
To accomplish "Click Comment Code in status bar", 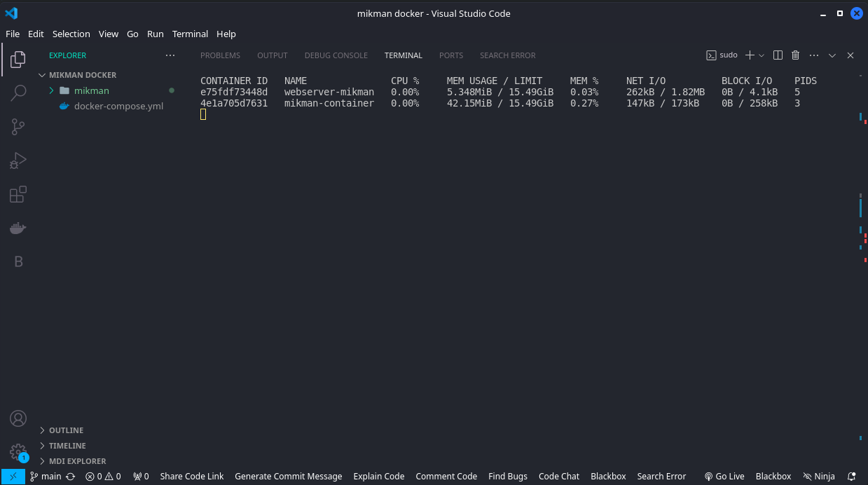I will click(446, 477).
